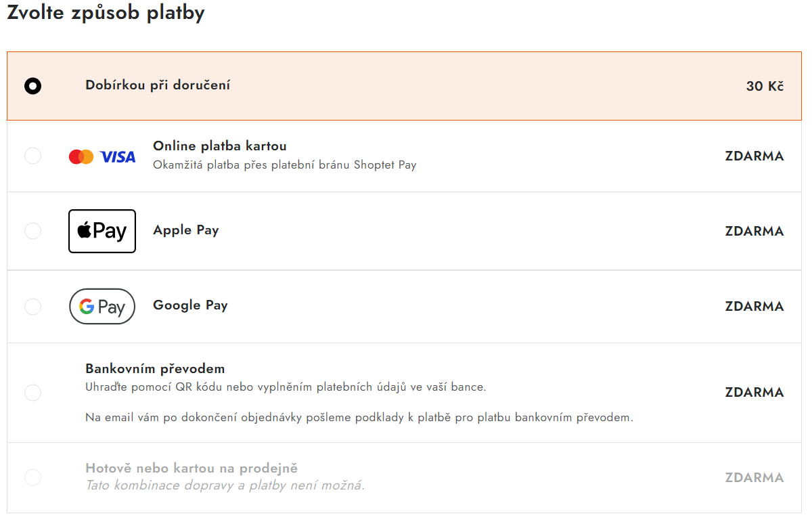Viewport: 812px width, 520px height.
Task: Click the Mastercard logo icon
Action: click(81, 157)
